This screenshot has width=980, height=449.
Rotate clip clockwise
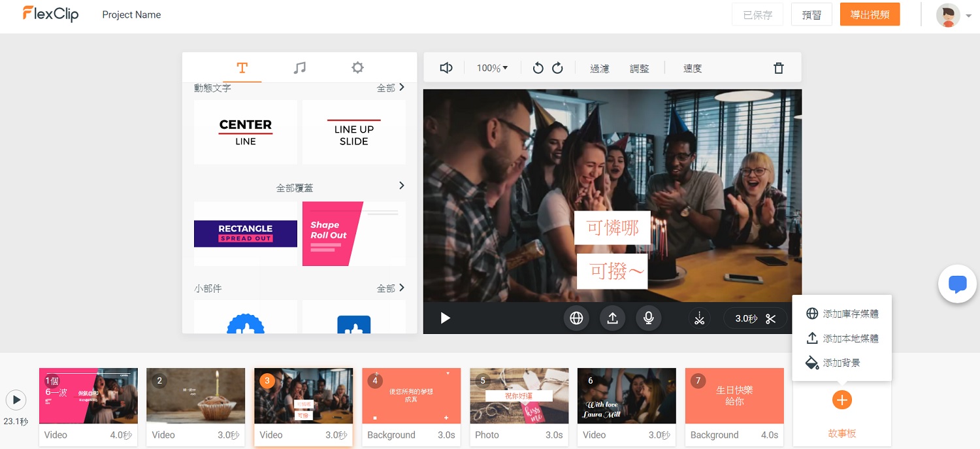pos(557,68)
